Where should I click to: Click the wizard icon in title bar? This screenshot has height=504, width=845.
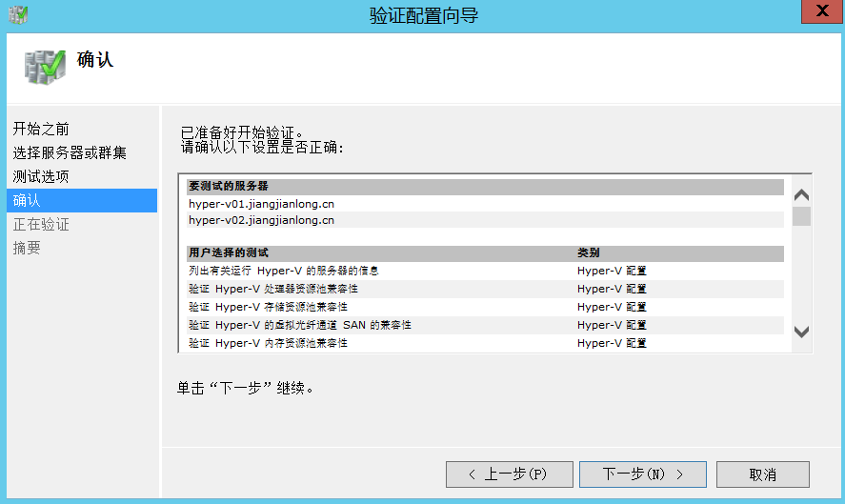click(18, 14)
